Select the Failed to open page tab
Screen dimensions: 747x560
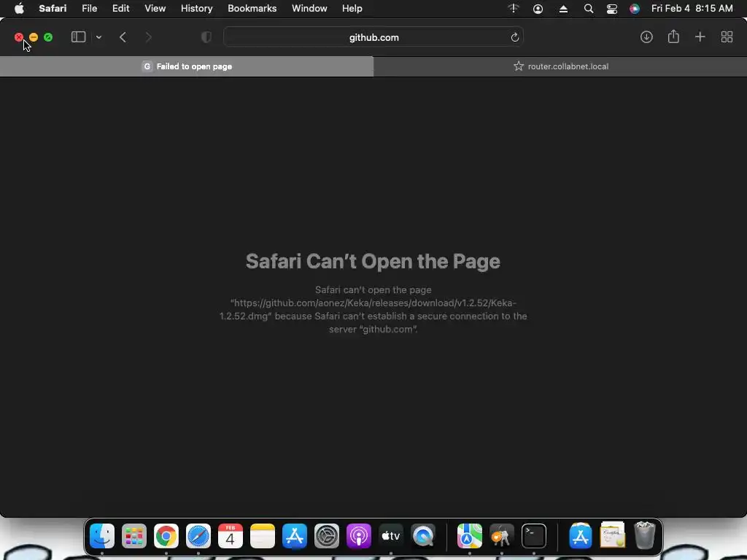(x=187, y=66)
